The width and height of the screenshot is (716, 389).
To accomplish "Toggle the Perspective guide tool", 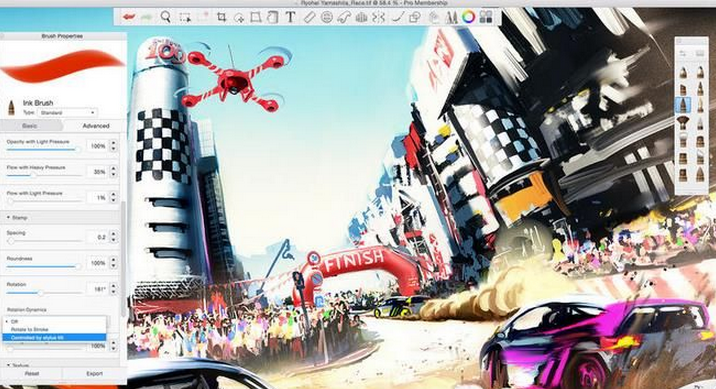I will [x=361, y=17].
